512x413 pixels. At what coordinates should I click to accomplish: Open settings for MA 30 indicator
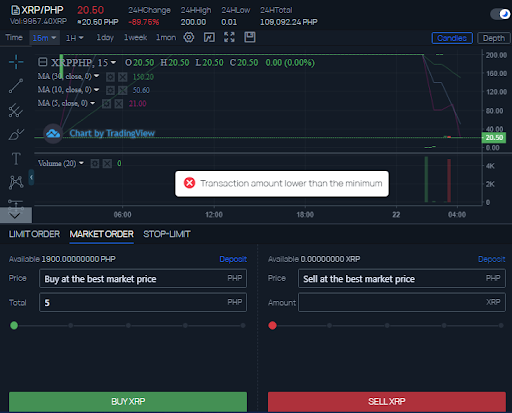(x=110, y=77)
